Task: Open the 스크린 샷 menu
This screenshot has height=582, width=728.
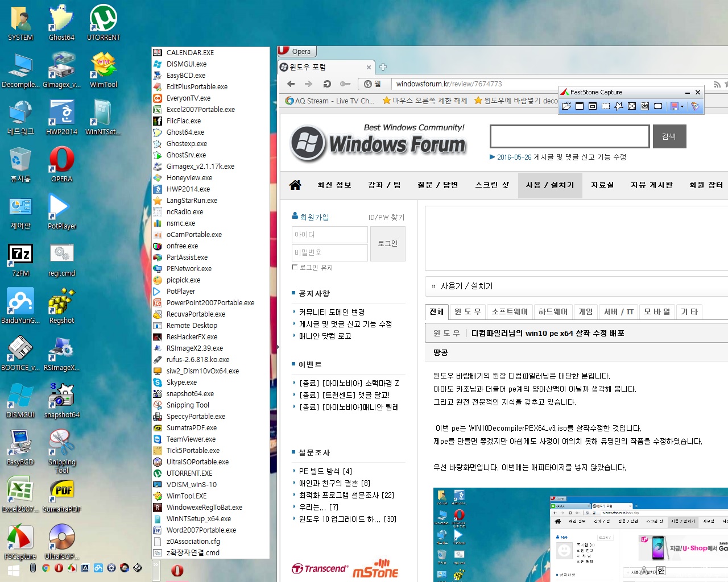Action: point(493,185)
